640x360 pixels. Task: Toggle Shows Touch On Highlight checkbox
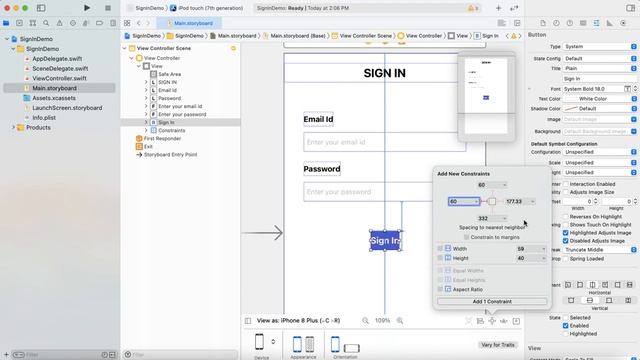[566, 225]
